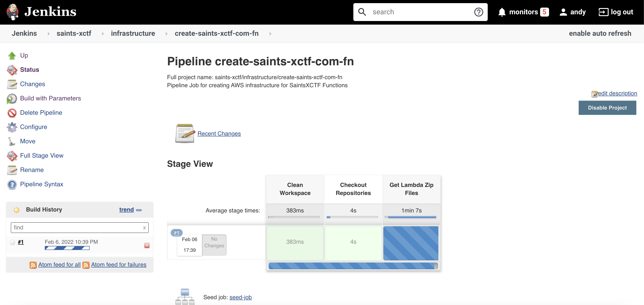
Task: Click the Pipeline Syntax help icon
Action: pos(12,184)
